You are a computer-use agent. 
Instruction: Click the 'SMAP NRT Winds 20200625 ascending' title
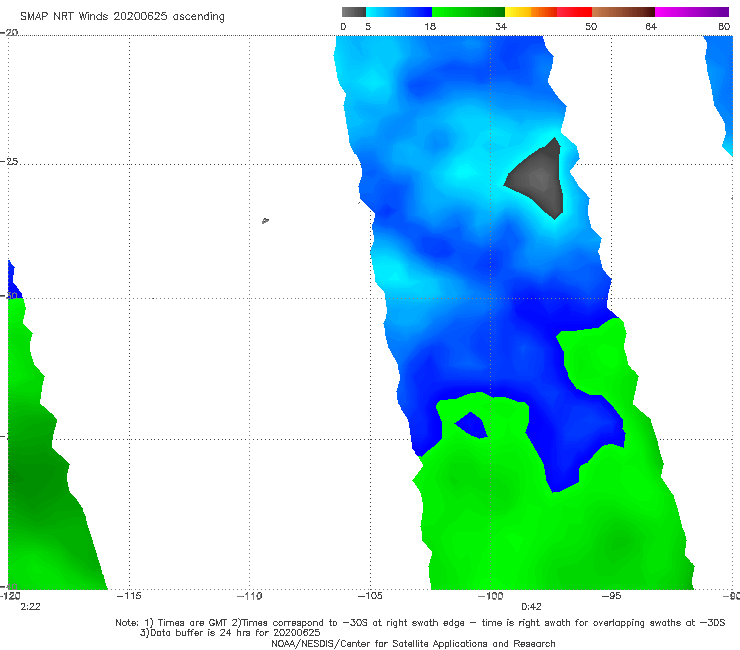click(122, 16)
